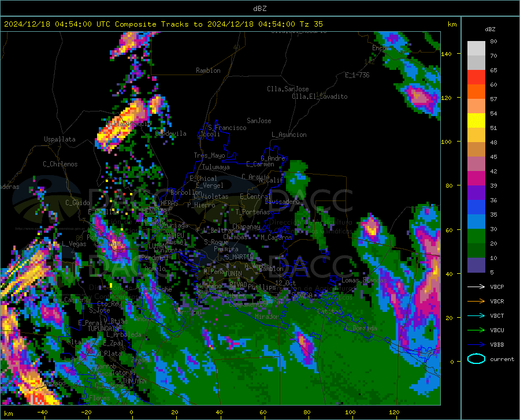Pick the magenta 39 dBZ color swatch
This screenshot has height=420, width=520.
pos(476,179)
